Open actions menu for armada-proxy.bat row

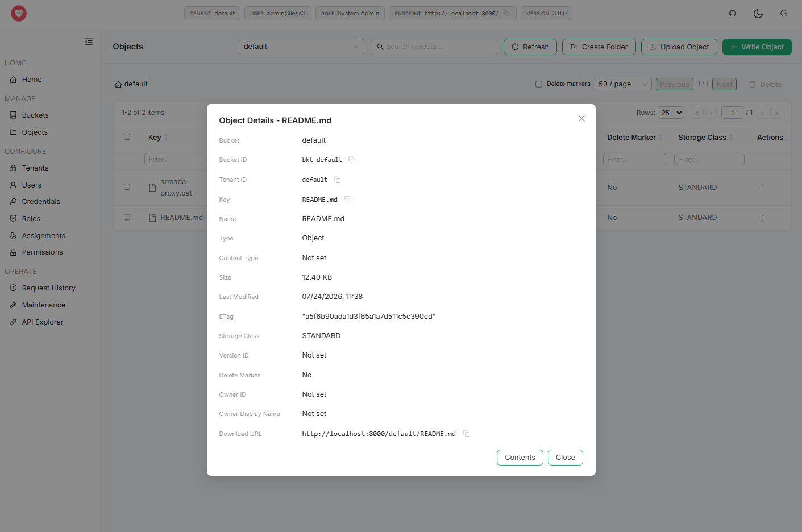pyautogui.click(x=763, y=188)
